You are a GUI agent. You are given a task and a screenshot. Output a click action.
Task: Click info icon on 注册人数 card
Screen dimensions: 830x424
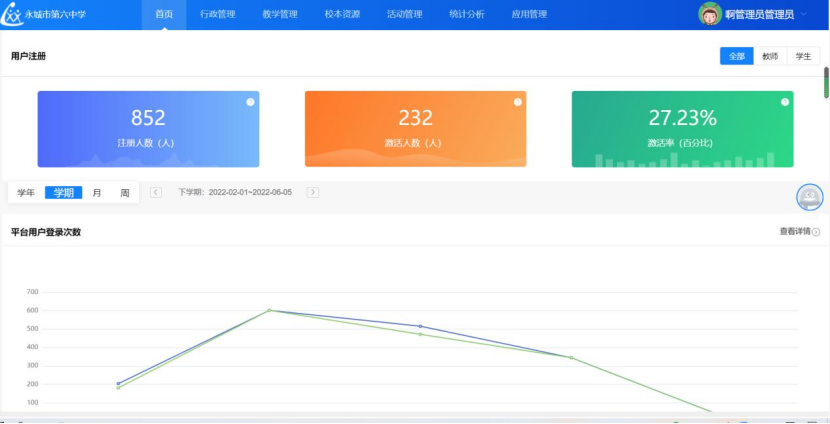[x=250, y=102]
